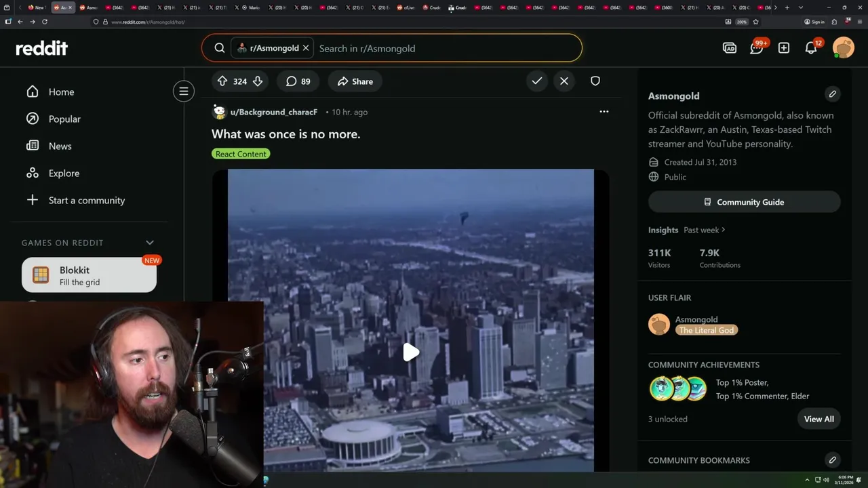868x488 pixels.
Task: Edit community description pencil icon
Action: click(x=833, y=94)
